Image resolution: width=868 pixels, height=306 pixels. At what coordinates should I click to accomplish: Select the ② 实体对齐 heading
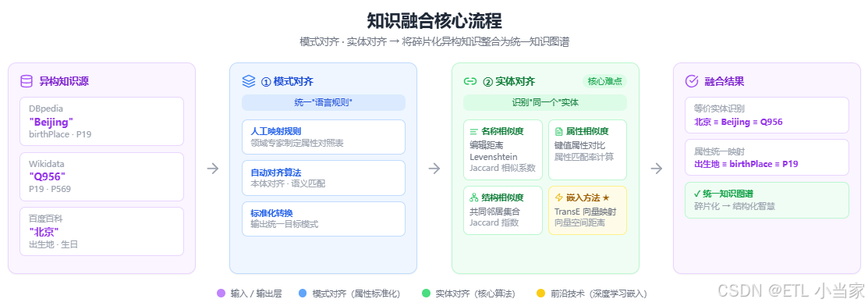tap(508, 81)
